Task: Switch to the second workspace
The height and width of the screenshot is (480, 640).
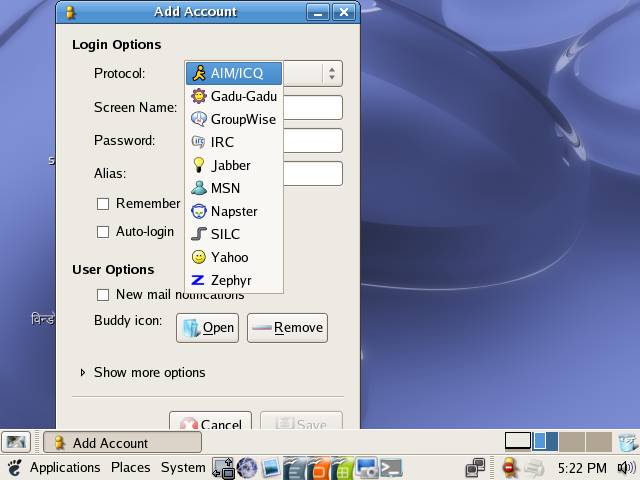Action: click(545, 441)
